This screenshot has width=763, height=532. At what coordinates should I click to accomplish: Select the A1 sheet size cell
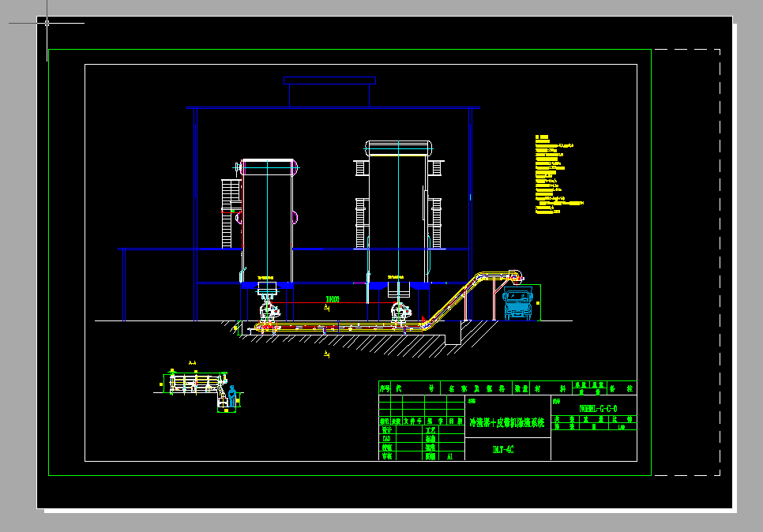450,455
